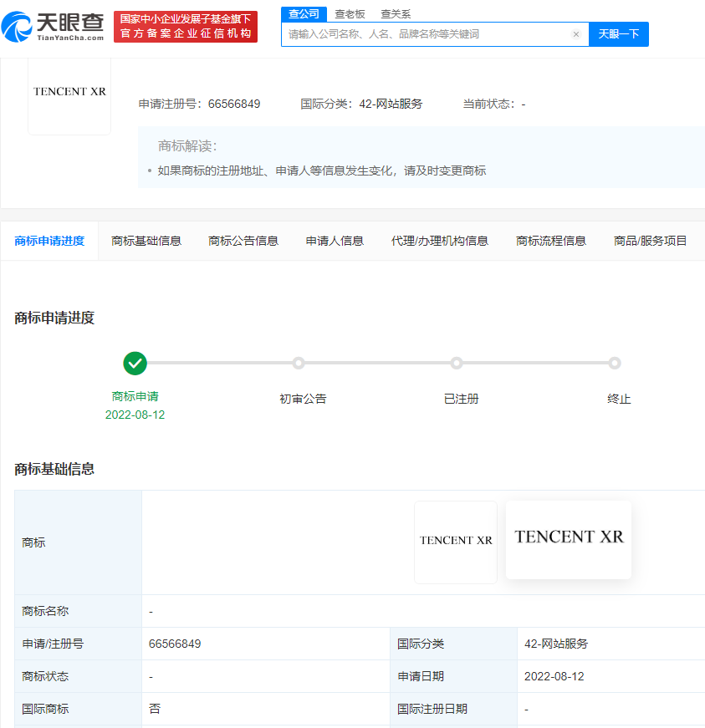The height and width of the screenshot is (728, 705).
Task: Click the 初审公告 progress circle
Action: 299,363
